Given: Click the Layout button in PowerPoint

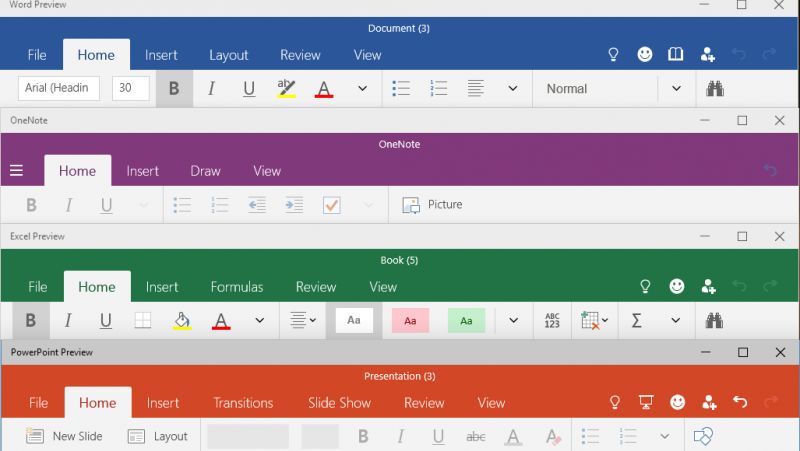Looking at the screenshot, I should [157, 436].
